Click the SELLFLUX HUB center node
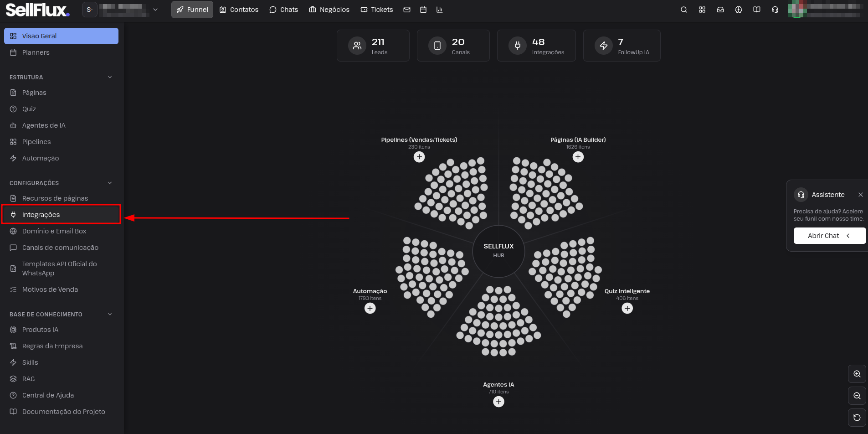The image size is (868, 434). pos(499,251)
